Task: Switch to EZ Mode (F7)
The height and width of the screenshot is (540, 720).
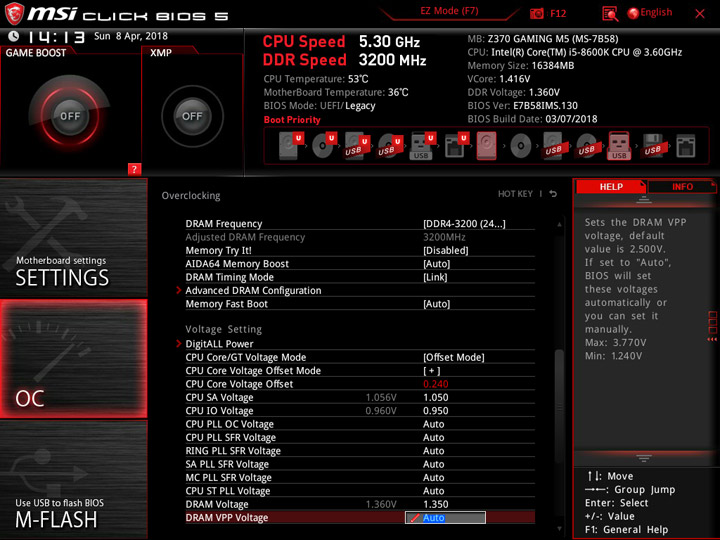Action: coord(449,11)
